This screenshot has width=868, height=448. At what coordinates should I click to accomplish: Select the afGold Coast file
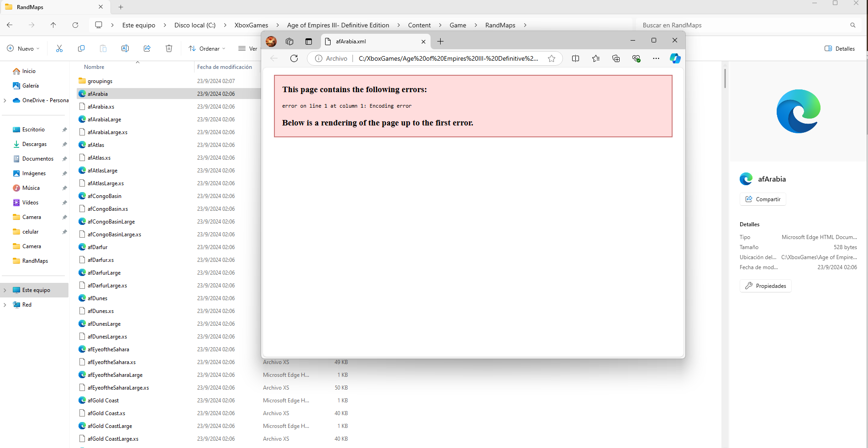click(103, 401)
